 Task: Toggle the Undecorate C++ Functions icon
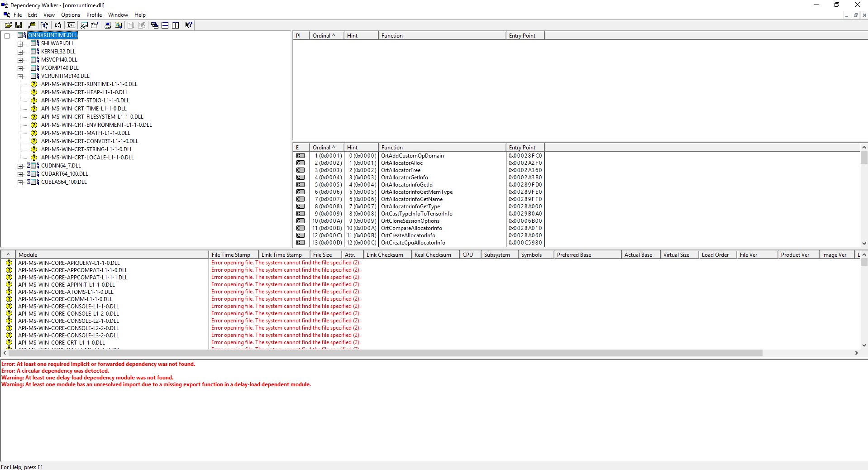tap(71, 25)
